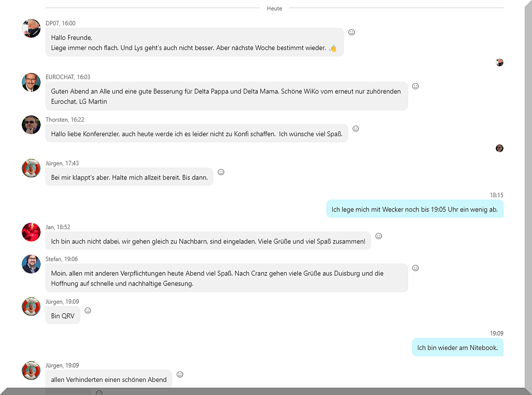Open emoji reaction for EUROCHAT's message
The image size is (532, 395).
[415, 86]
